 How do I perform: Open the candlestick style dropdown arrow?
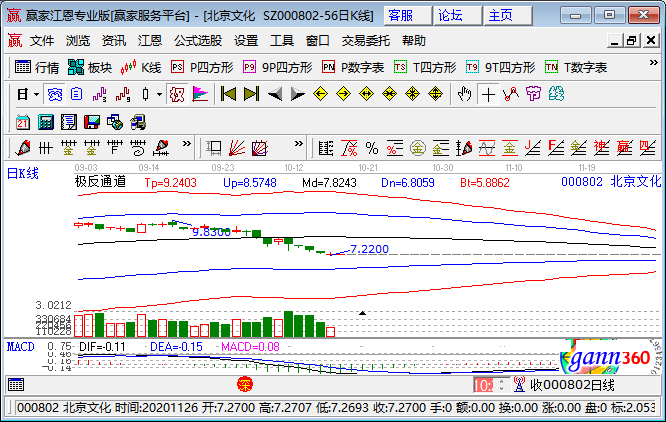coord(159,94)
